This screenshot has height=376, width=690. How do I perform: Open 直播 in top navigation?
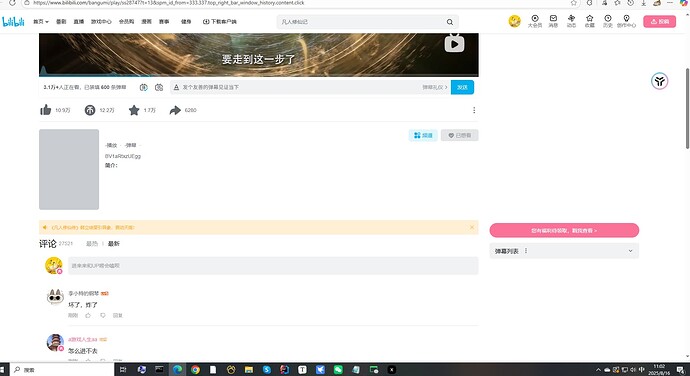(x=78, y=22)
